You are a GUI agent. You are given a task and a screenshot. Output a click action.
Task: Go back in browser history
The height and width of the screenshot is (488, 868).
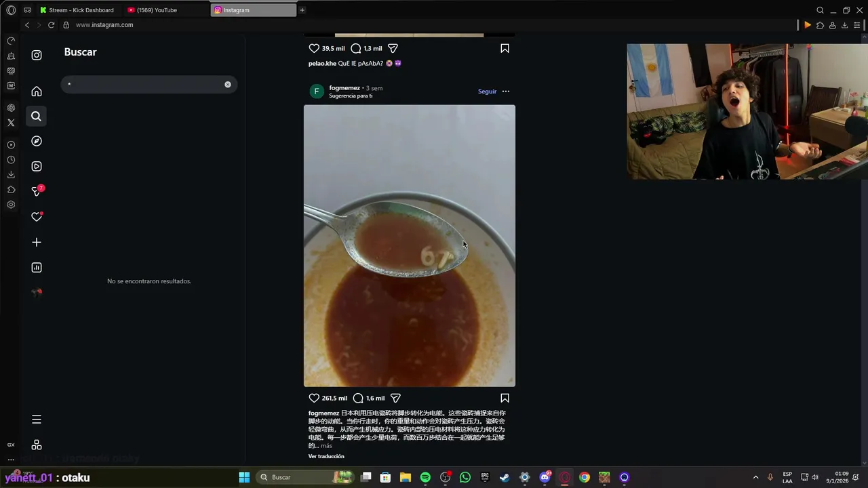click(26, 25)
